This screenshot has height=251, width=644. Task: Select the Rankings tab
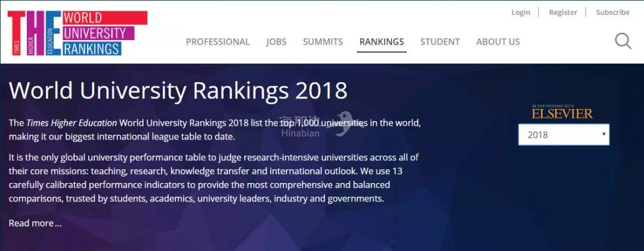(382, 42)
